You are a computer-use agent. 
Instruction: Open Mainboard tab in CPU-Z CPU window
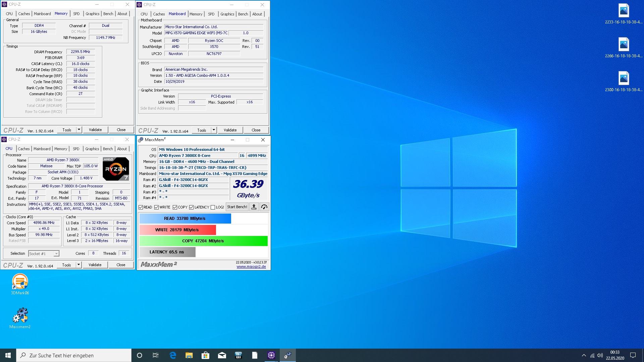42,149
